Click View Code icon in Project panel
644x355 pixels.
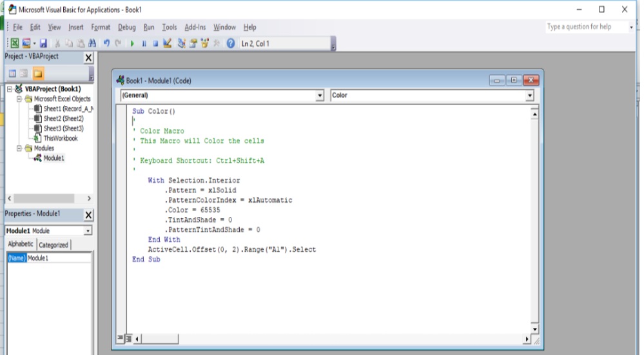click(x=13, y=74)
